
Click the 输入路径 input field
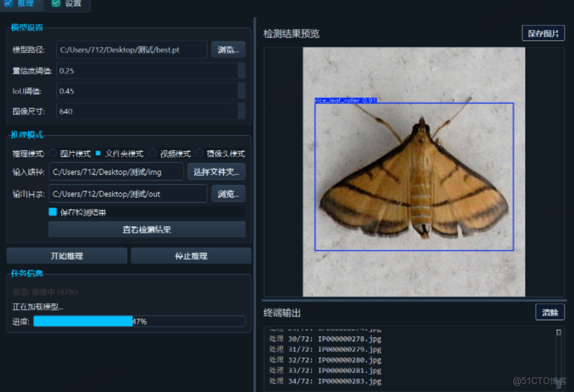click(116, 172)
